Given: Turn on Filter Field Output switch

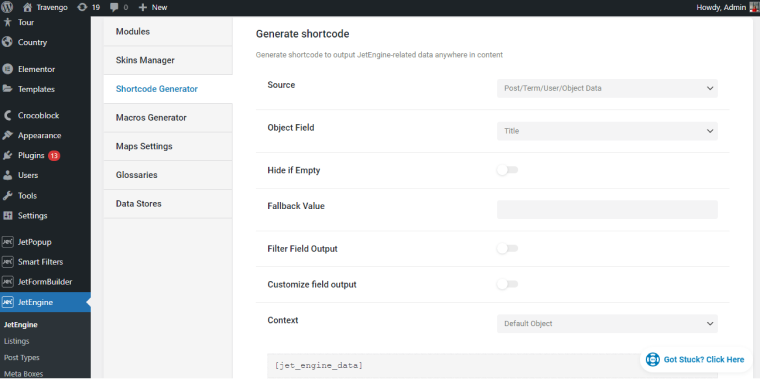Looking at the screenshot, I should (x=507, y=249).
